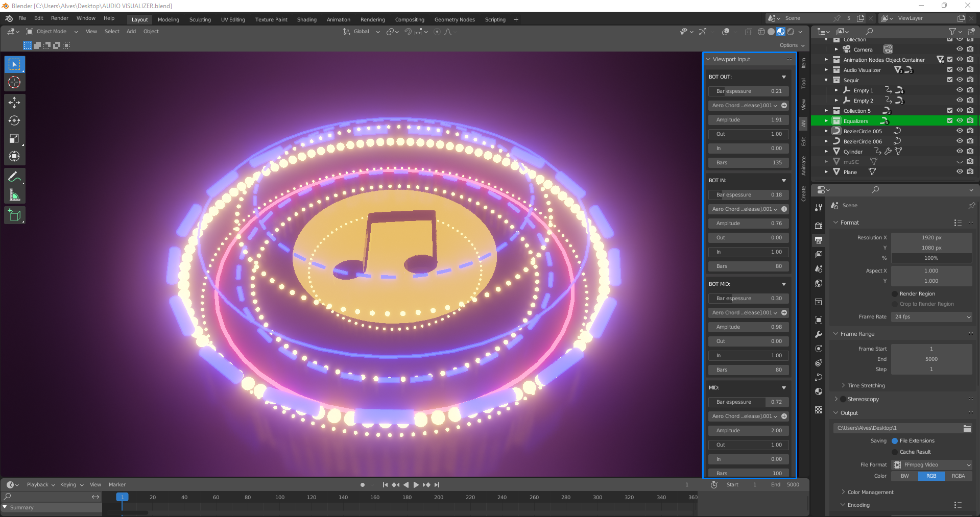Switch to the Shading workspace tab

point(306,19)
